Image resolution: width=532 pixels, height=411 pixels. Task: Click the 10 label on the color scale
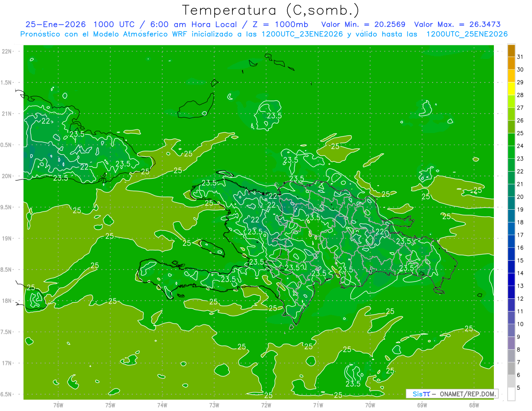pos(520,324)
